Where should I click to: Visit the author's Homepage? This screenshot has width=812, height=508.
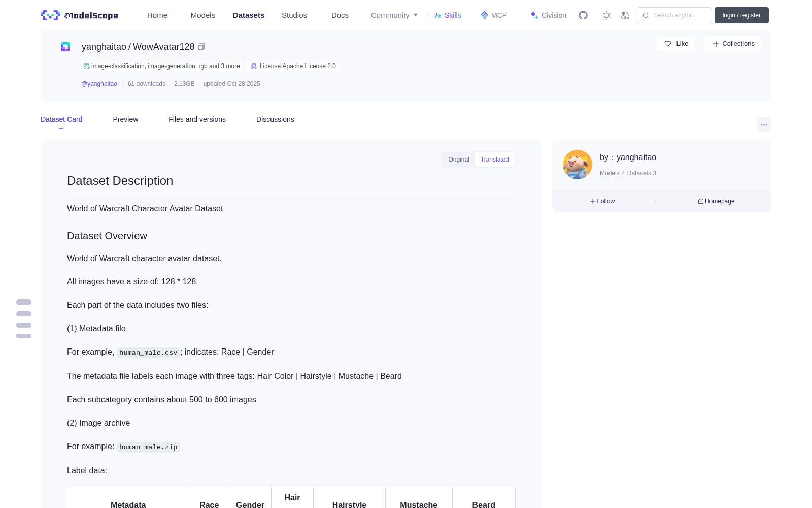716,201
